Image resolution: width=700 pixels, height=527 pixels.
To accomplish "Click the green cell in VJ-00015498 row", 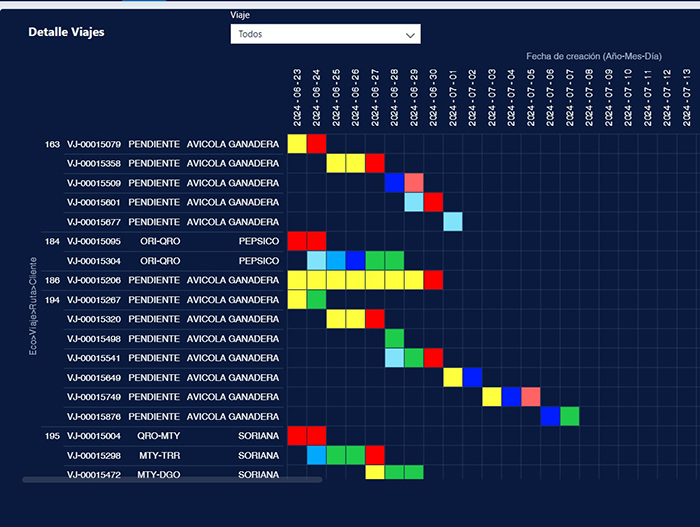I will (394, 339).
